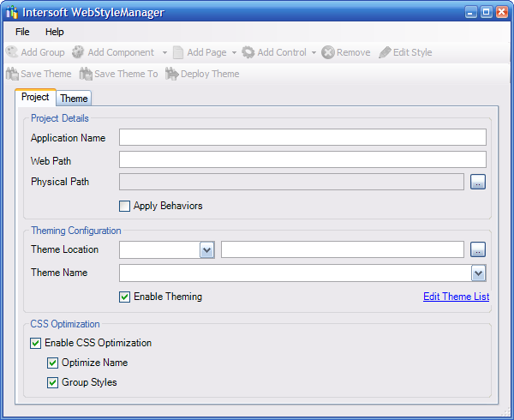Disable the Enable Theming checkbox
514x420 pixels.
click(125, 297)
